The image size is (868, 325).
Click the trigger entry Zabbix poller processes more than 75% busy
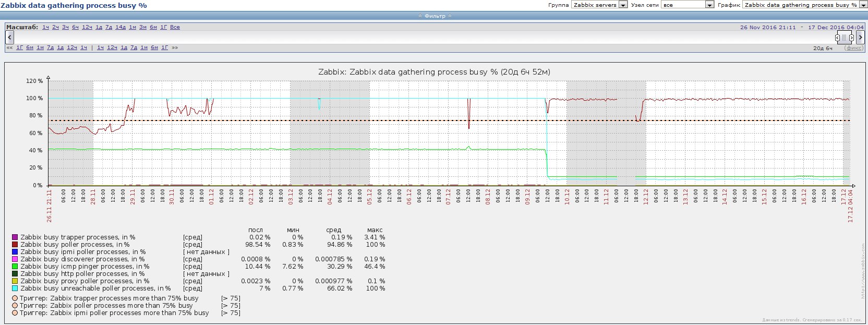(x=106, y=306)
